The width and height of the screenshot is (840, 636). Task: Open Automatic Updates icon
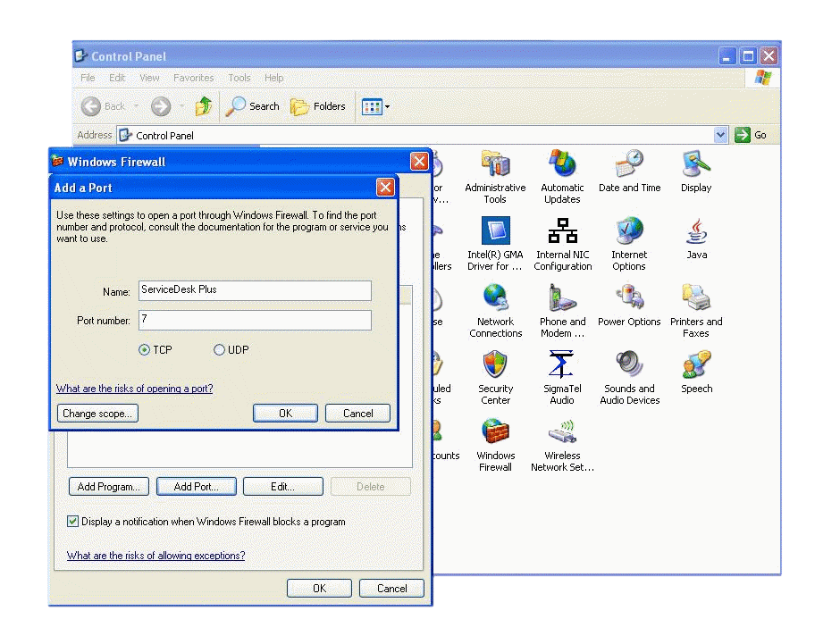click(562, 177)
